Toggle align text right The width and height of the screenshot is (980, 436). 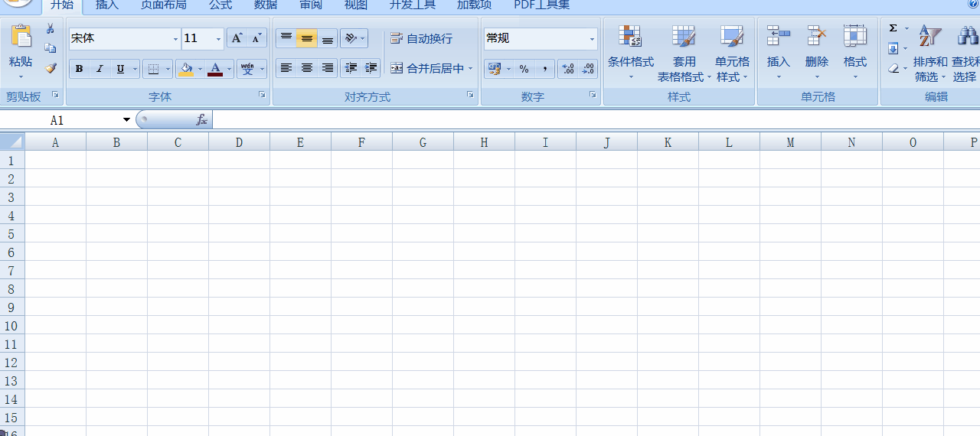point(328,68)
